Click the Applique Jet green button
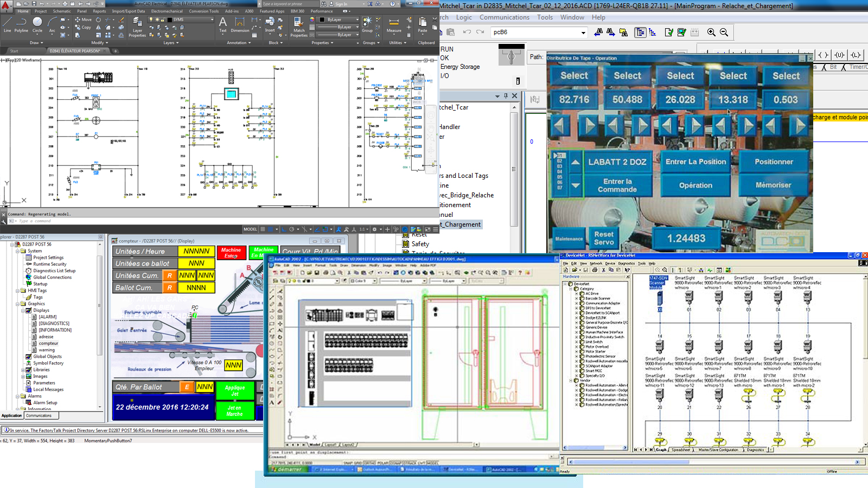This screenshot has height=488, width=868. pos(235,390)
